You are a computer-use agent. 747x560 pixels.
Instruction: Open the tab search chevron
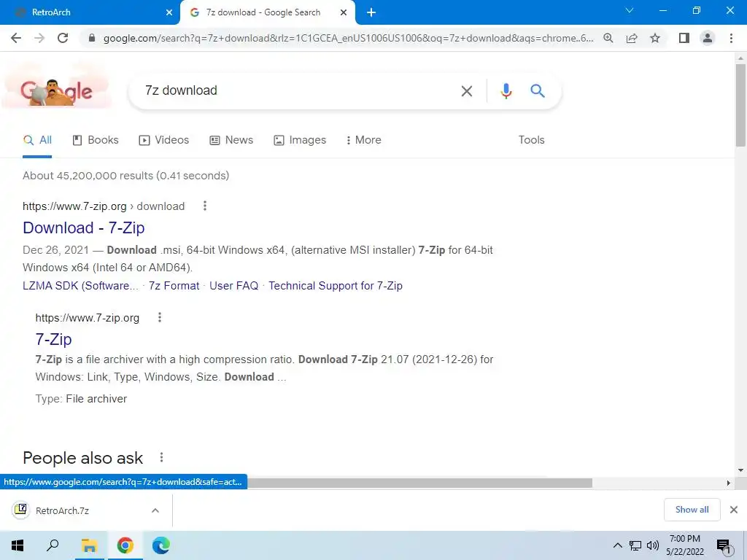[630, 10]
